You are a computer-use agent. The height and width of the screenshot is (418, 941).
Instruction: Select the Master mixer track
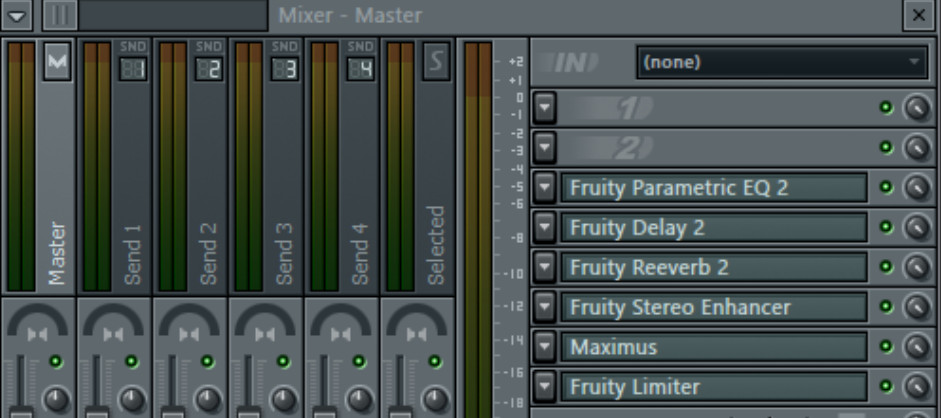pyautogui.click(x=38, y=167)
